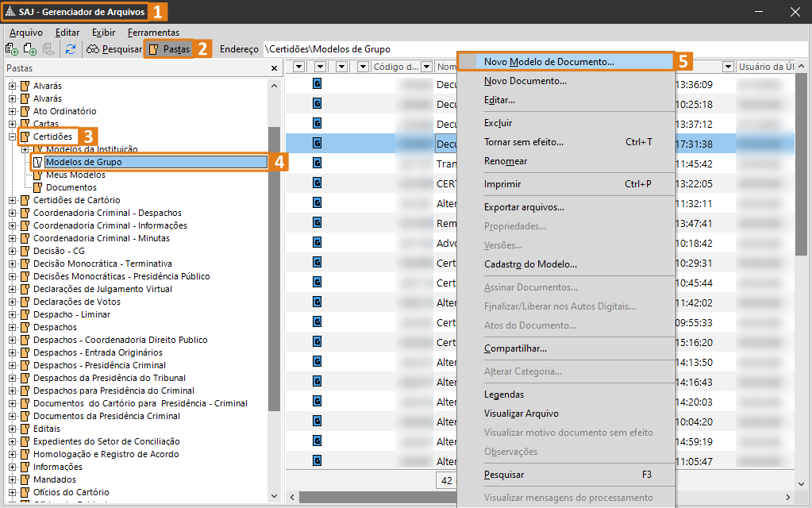Select Declarações de Votos folder

(x=77, y=302)
